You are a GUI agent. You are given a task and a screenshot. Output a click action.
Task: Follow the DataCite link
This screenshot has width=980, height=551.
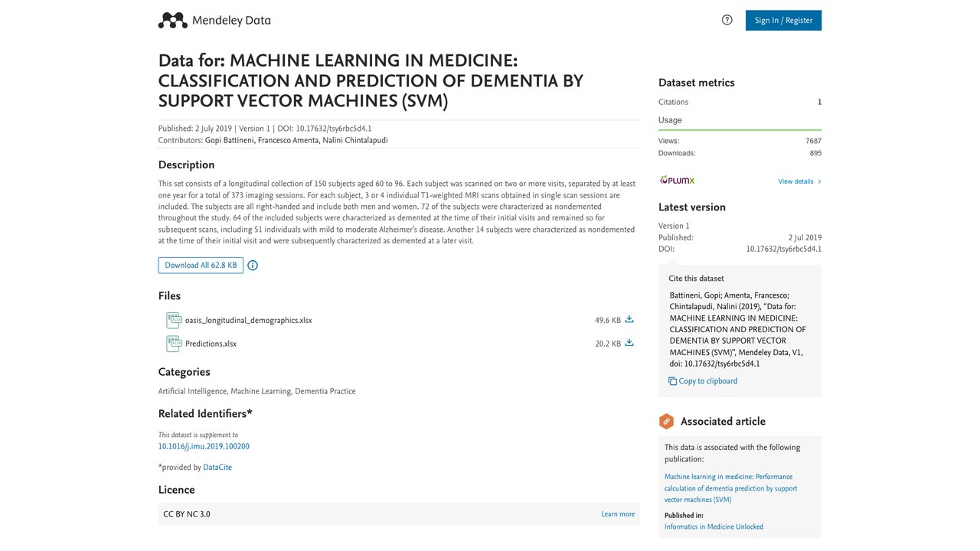tap(217, 468)
